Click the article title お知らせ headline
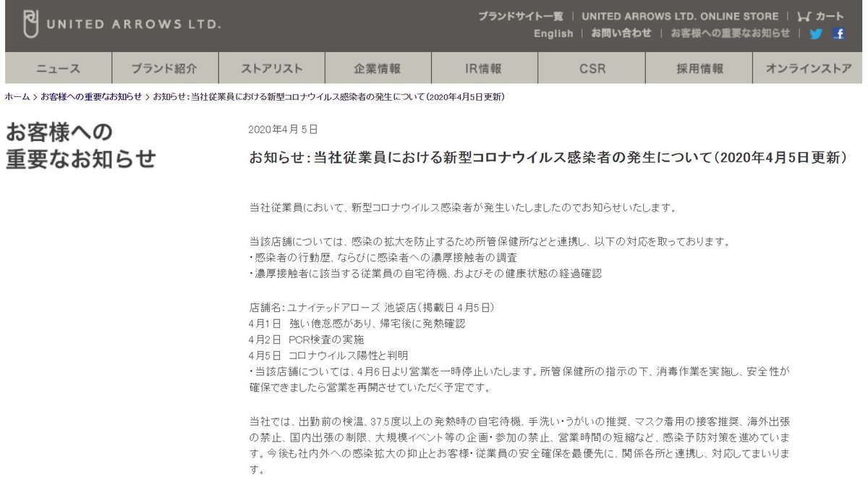The image size is (868, 480). [547, 157]
